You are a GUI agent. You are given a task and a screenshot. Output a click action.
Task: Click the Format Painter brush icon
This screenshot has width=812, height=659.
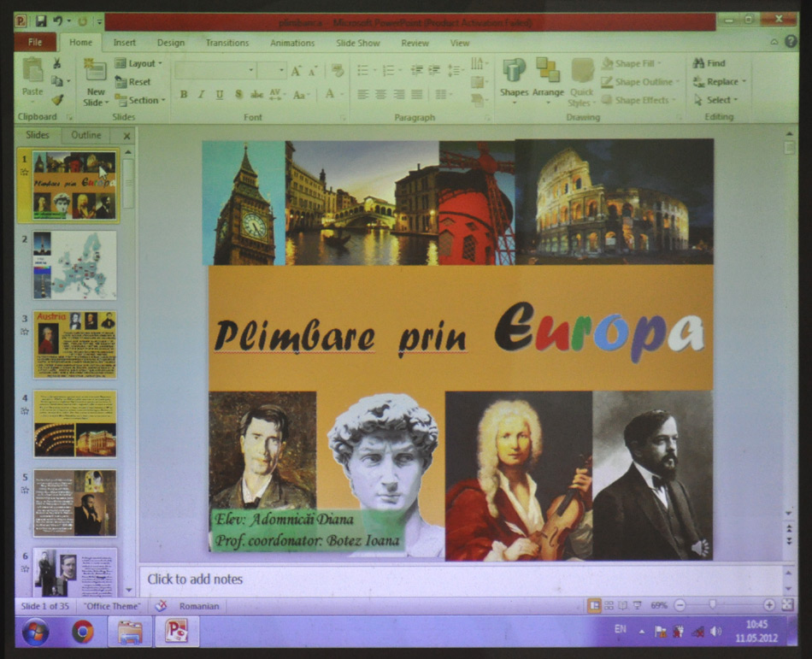point(57,100)
